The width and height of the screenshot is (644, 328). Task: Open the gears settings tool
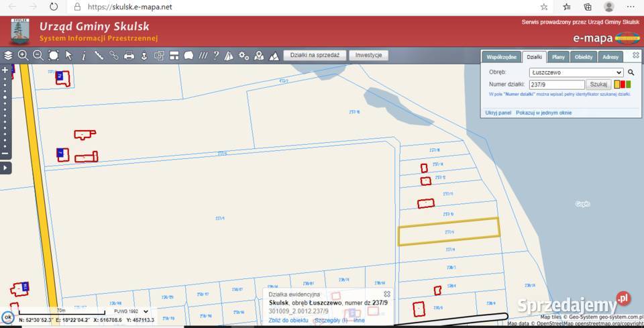(x=244, y=56)
